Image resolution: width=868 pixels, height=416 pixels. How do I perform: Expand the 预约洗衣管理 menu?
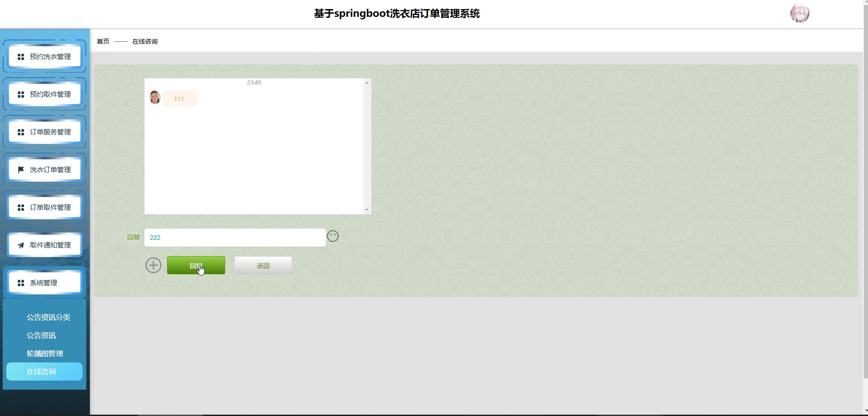(44, 57)
